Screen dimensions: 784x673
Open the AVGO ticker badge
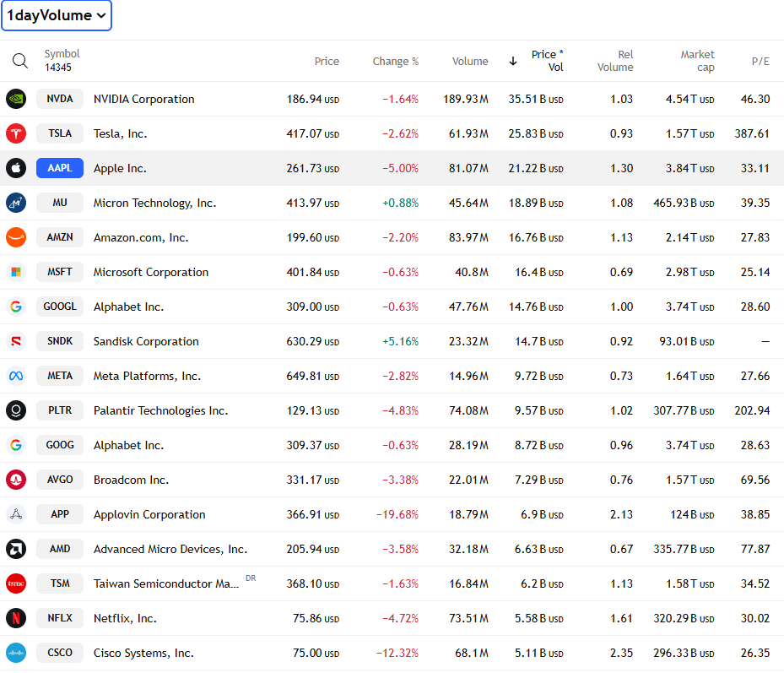coord(60,480)
